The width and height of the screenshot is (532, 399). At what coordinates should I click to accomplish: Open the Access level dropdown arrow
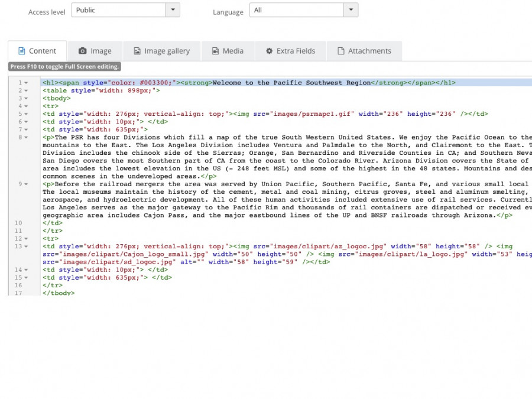173,10
